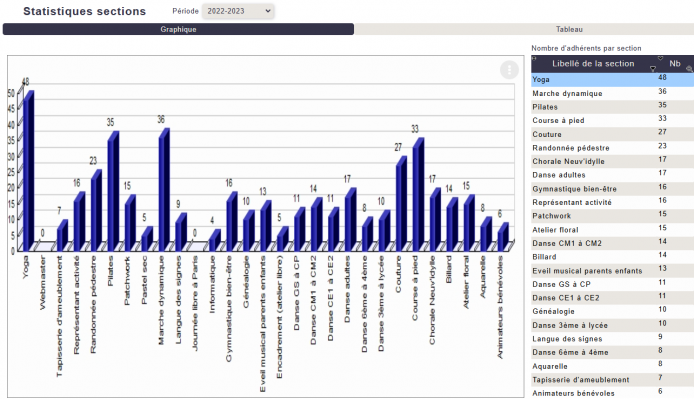
Task: Click the sort chevron above Nb column
Action: (660, 58)
